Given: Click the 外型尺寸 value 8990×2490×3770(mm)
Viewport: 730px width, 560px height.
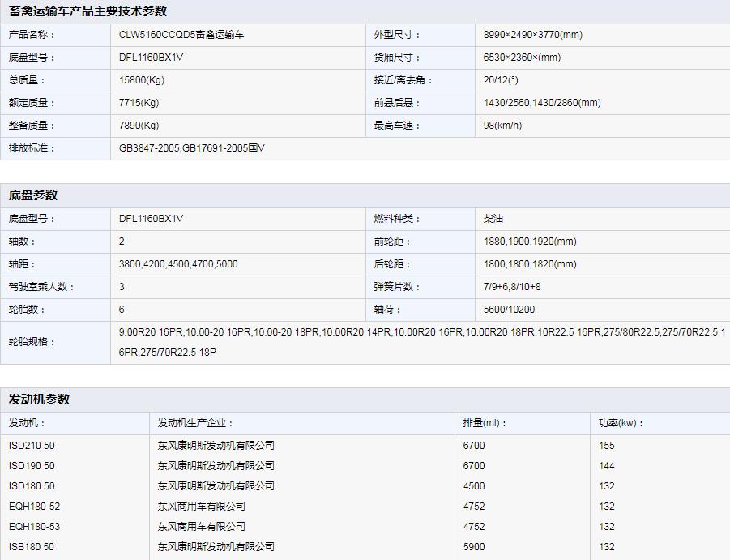Looking at the screenshot, I should 532,35.
